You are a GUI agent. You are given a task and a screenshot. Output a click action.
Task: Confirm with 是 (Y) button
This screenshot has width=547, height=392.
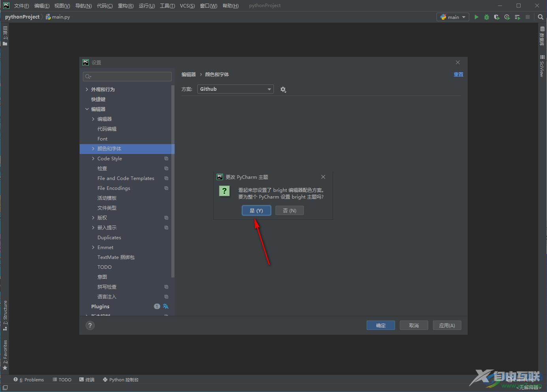(257, 211)
